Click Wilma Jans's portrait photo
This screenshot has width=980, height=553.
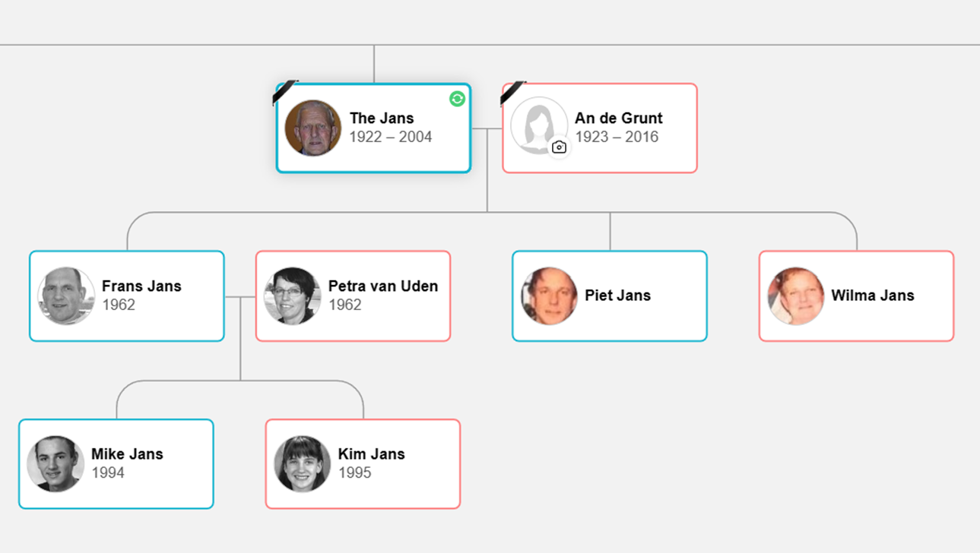click(796, 295)
